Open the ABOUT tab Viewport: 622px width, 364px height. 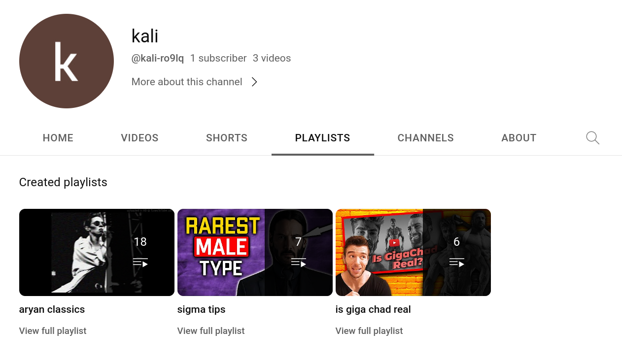(x=519, y=138)
